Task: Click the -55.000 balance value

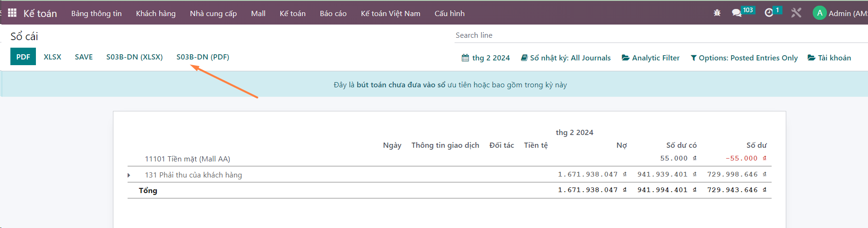Action: [746, 159]
